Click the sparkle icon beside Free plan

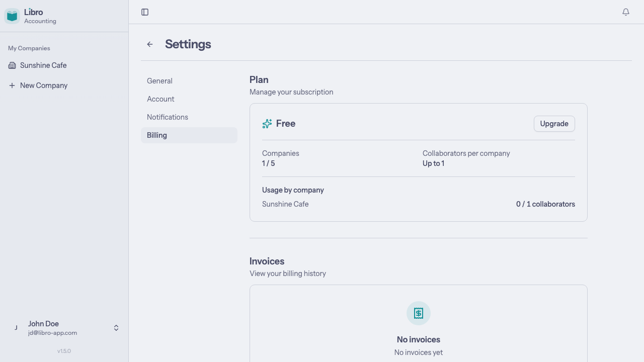pyautogui.click(x=267, y=124)
